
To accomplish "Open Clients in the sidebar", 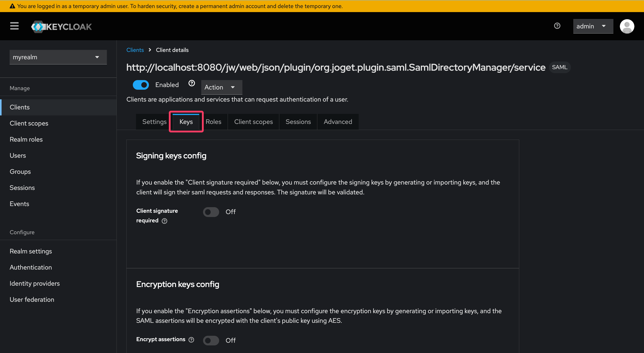I will (58, 107).
